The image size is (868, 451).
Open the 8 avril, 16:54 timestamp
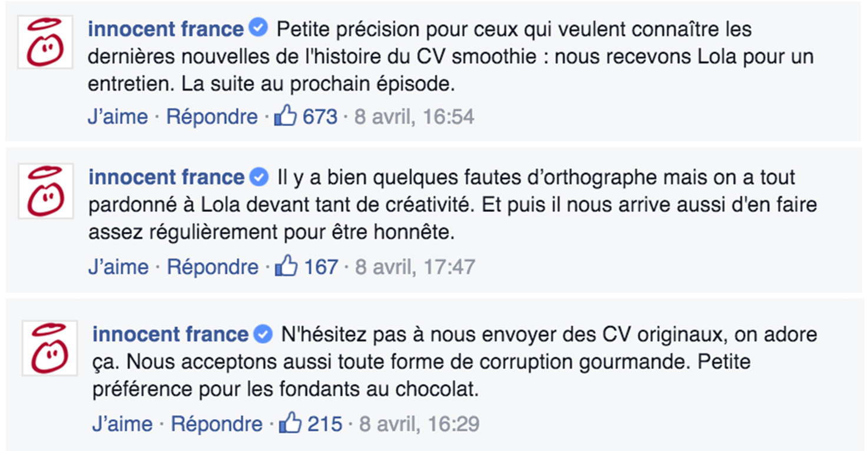click(x=414, y=117)
